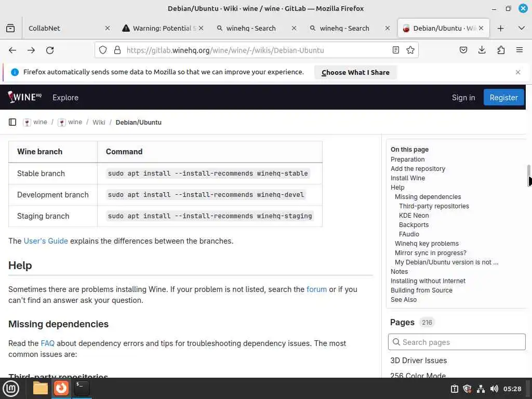Image resolution: width=532 pixels, height=399 pixels.
Task: Jump to See Also section
Action: click(403, 300)
